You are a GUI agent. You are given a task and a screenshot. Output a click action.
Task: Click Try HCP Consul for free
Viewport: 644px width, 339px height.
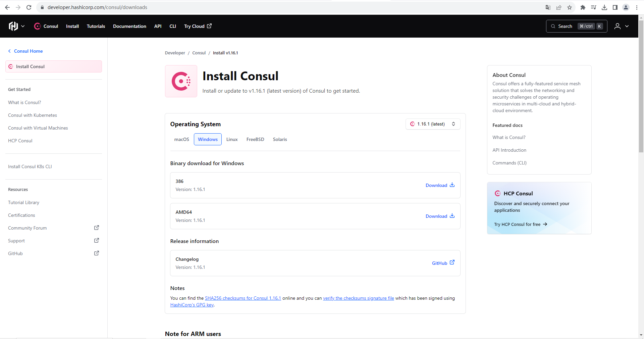(521, 224)
